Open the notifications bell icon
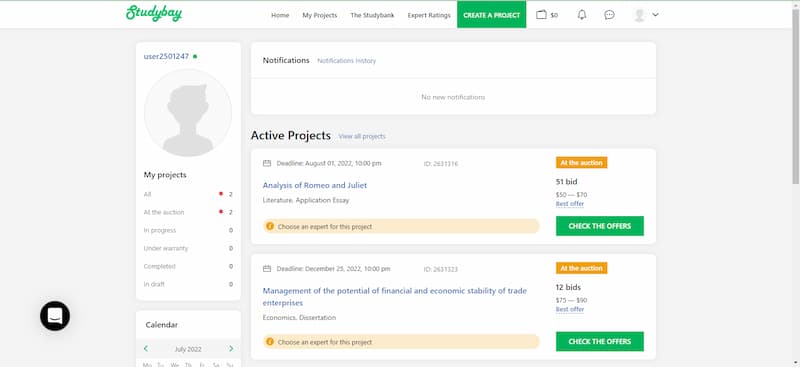This screenshot has width=800, height=367. [x=582, y=15]
